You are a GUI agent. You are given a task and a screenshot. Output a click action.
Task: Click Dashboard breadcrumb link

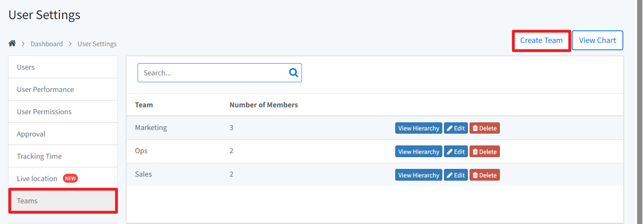[47, 44]
